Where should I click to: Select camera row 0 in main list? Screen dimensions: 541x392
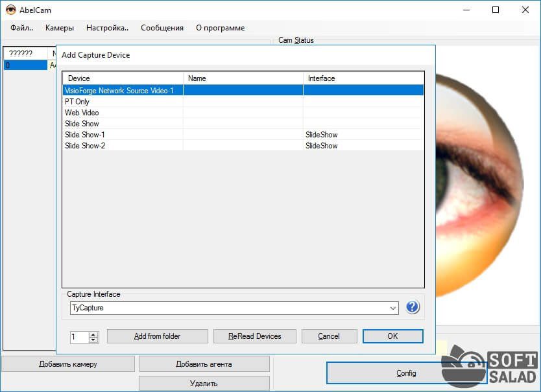25,65
